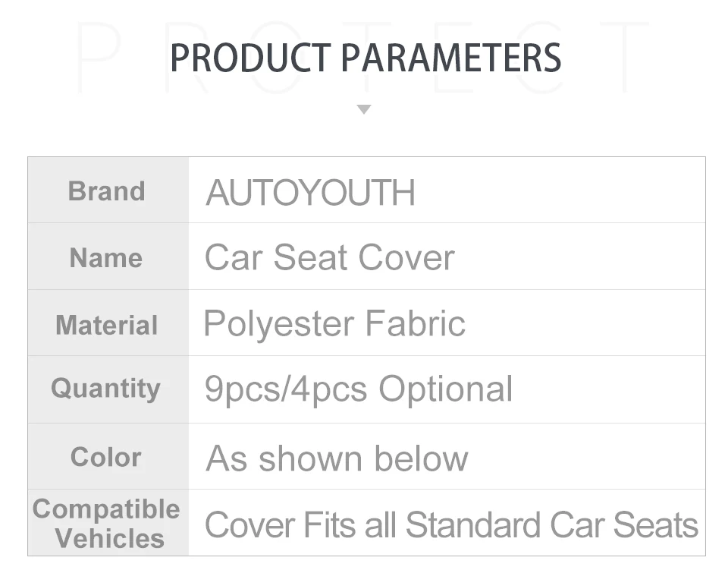Viewport: 728px width, 570px height.
Task: Click the 9pcs/4pcs Optional text
Action: point(358,389)
